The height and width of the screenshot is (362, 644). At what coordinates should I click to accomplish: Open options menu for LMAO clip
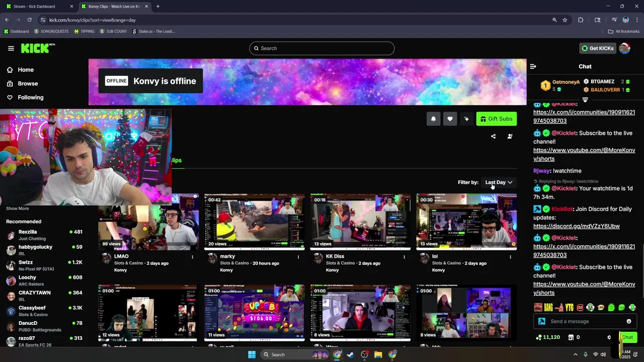pyautogui.click(x=192, y=257)
